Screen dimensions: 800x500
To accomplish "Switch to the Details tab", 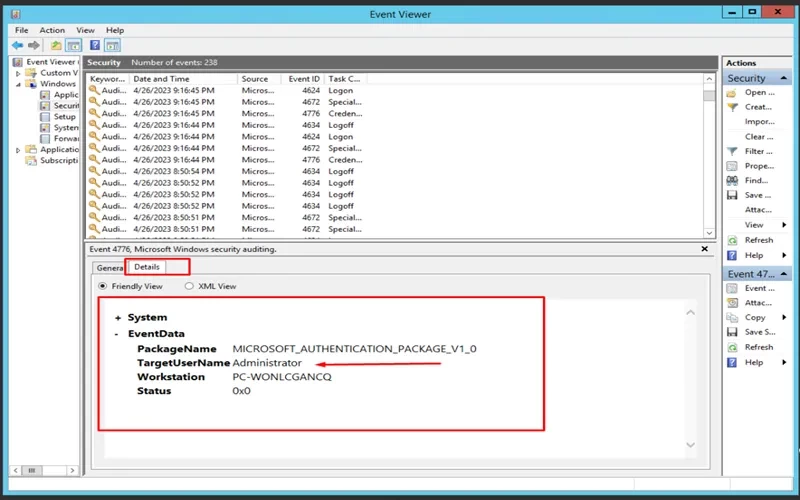I will coord(147,267).
